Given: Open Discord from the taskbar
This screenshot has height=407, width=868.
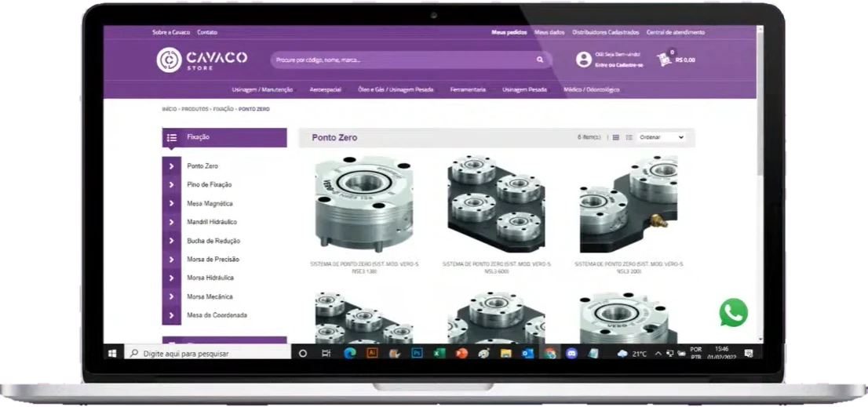Looking at the screenshot, I should click(x=572, y=353).
